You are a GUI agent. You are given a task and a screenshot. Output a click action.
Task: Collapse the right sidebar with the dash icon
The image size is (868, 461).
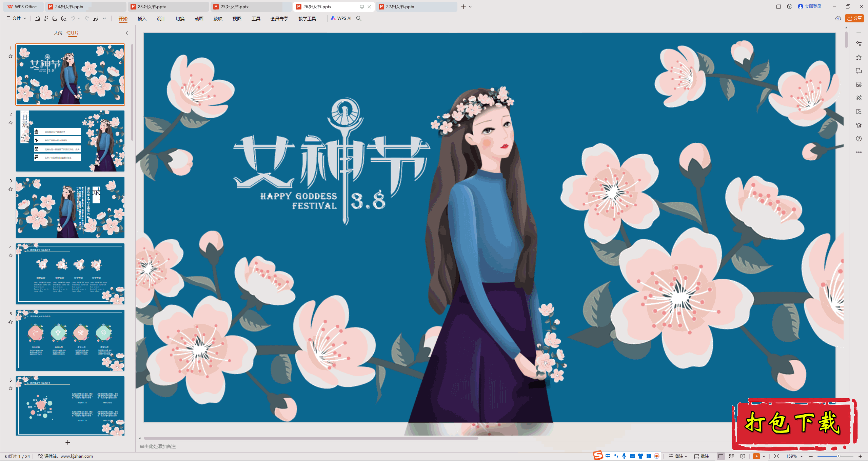point(859,33)
